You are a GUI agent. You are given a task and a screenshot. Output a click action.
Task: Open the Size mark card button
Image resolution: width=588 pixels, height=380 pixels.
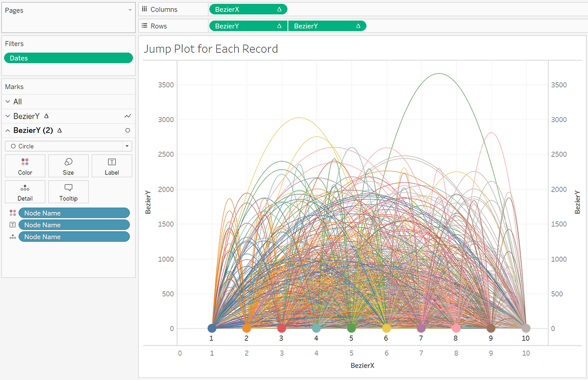(x=68, y=166)
